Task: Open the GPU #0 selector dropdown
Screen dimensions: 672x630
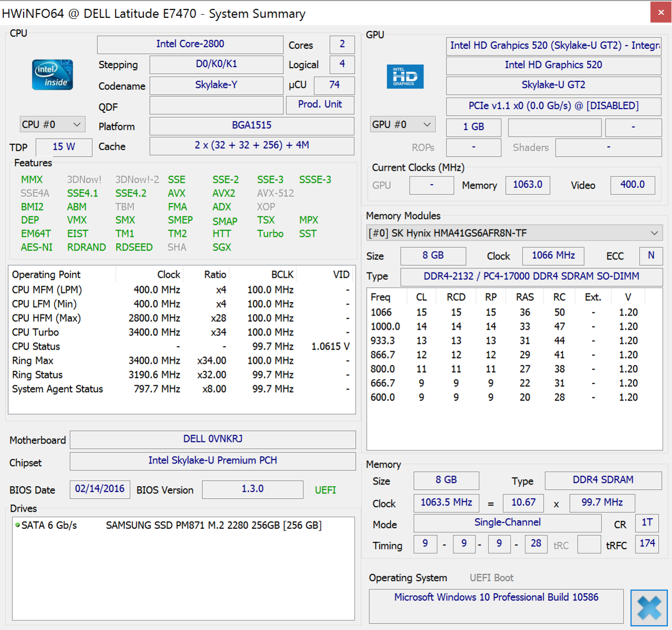Action: 402,124
